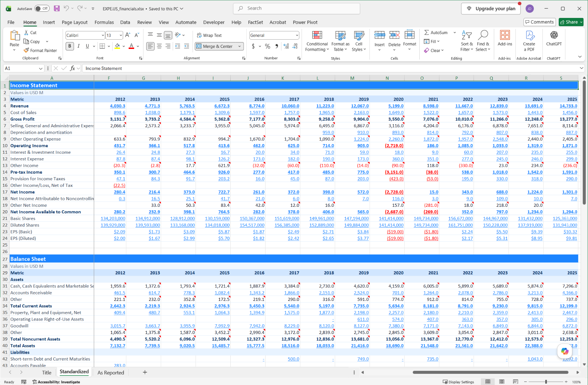588x385 pixels.
Task: Open the File menu
Action: tap(11, 22)
